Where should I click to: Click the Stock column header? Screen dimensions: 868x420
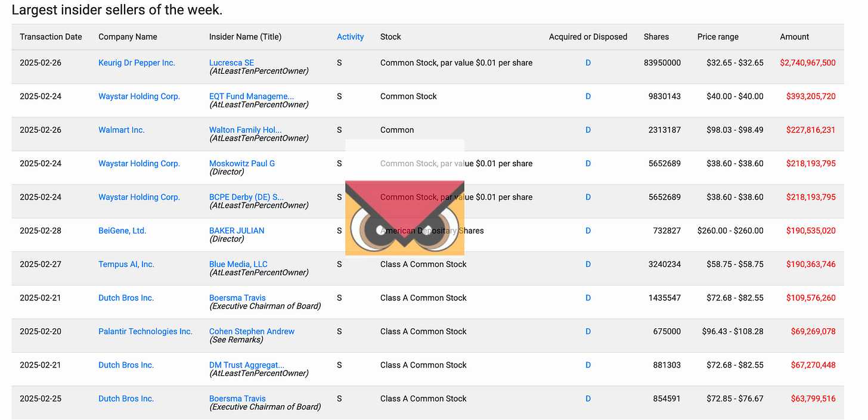[390, 36]
